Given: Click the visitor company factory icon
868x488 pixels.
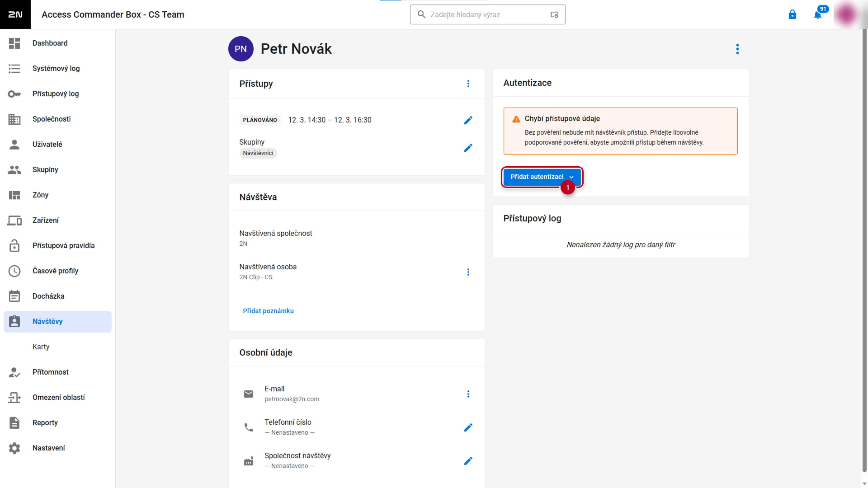Looking at the screenshot, I should (x=249, y=461).
